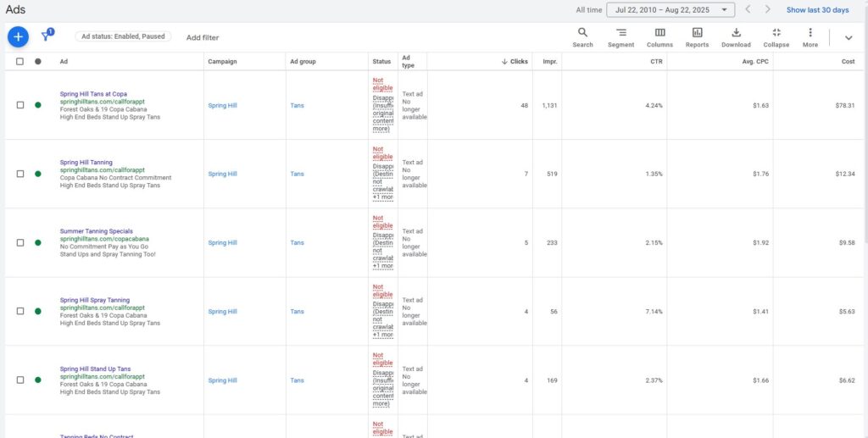The height and width of the screenshot is (438, 868).
Task: Open Spring Hill Tans at Copa ad headline
Action: [93, 94]
